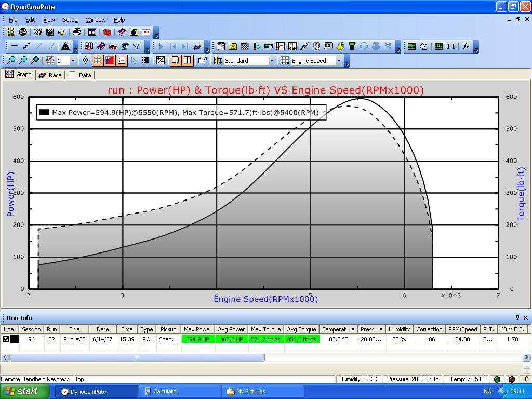Image resolution: width=532 pixels, height=399 pixels.
Task: Click the red EXIT icon
Action: [x=146, y=32]
